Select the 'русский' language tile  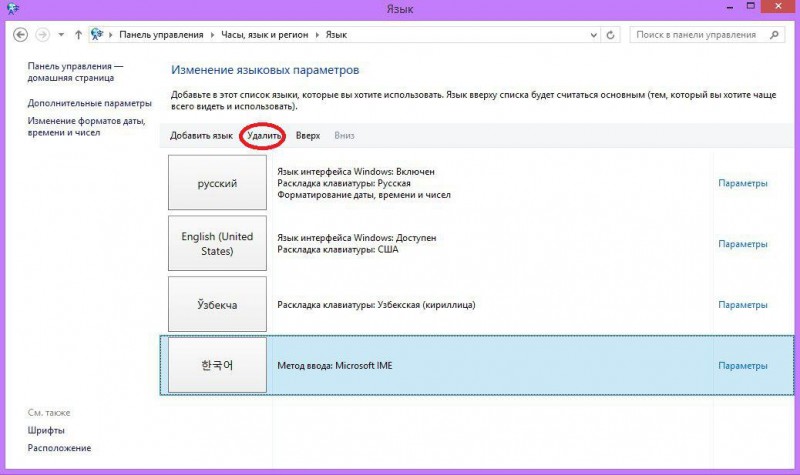click(x=217, y=183)
